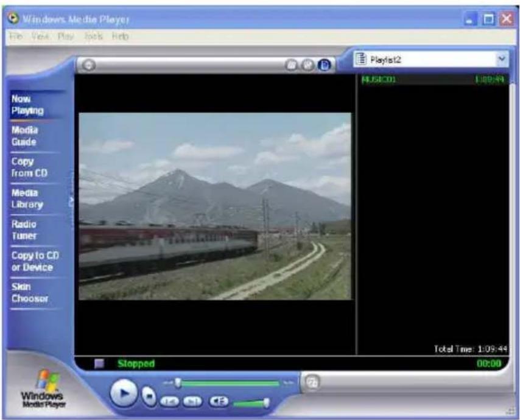Click the round button left of the video toolbar
This screenshot has width=520, height=420.
coord(89,65)
